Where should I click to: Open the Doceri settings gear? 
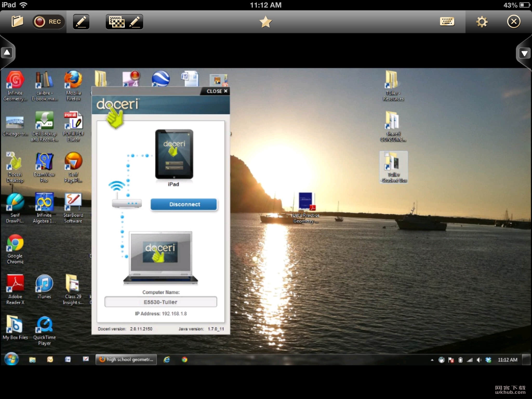(x=482, y=22)
